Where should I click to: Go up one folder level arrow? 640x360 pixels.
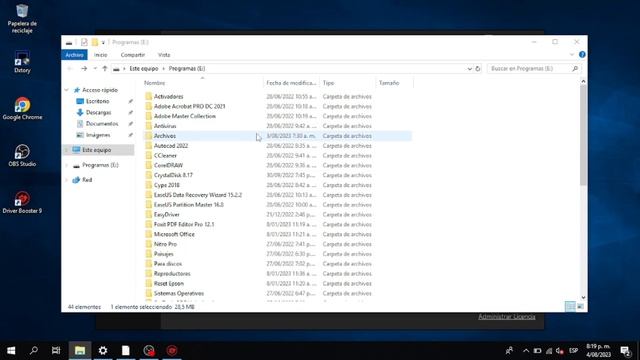[x=105, y=69]
